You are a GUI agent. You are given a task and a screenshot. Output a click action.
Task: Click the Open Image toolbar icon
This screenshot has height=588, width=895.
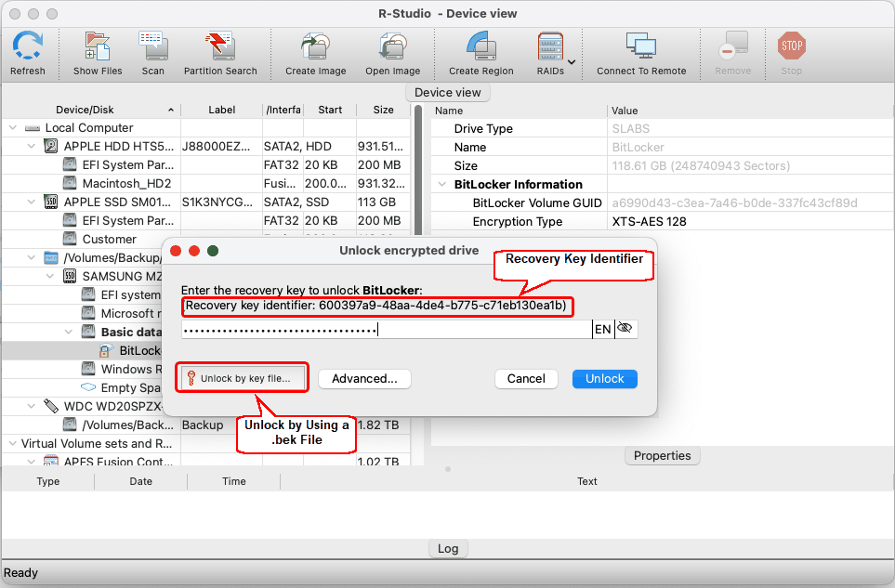[x=393, y=46]
